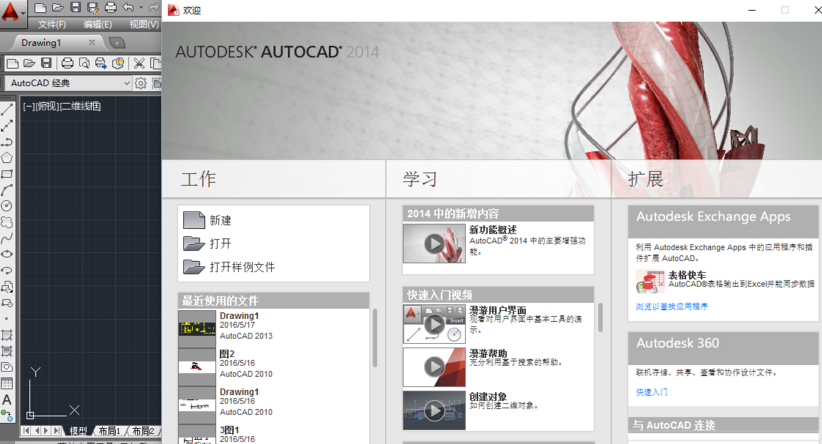Play the 创建对象 video

(434, 410)
